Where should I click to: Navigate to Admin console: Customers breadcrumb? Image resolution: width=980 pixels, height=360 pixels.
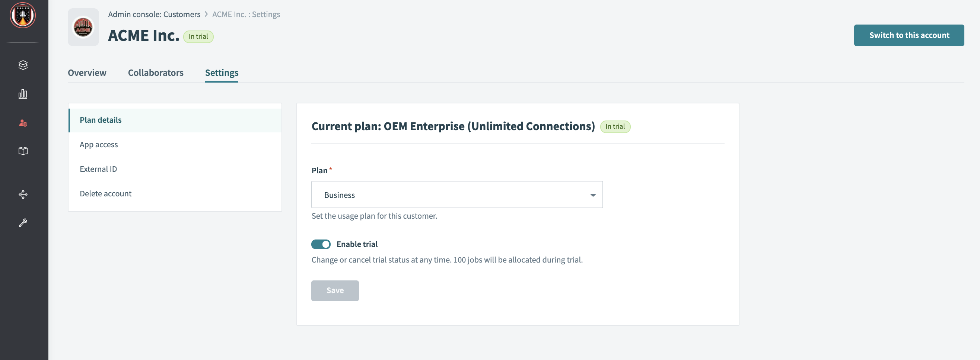pos(154,14)
